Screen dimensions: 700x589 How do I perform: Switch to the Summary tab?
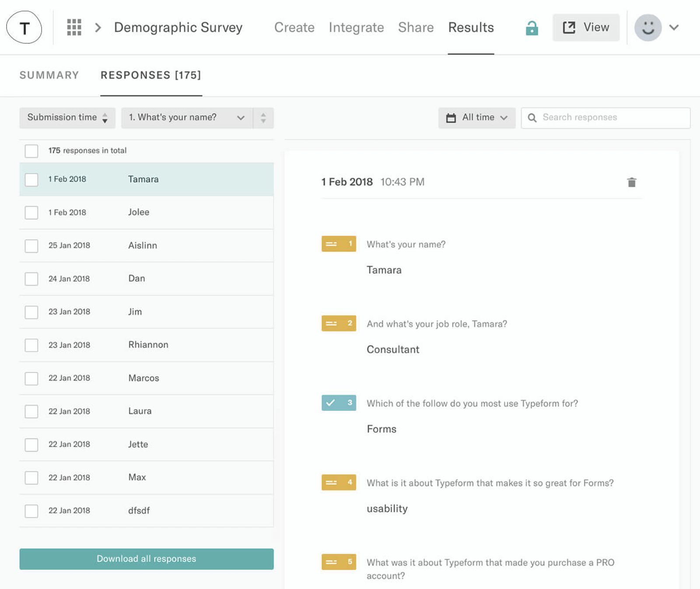click(x=49, y=75)
